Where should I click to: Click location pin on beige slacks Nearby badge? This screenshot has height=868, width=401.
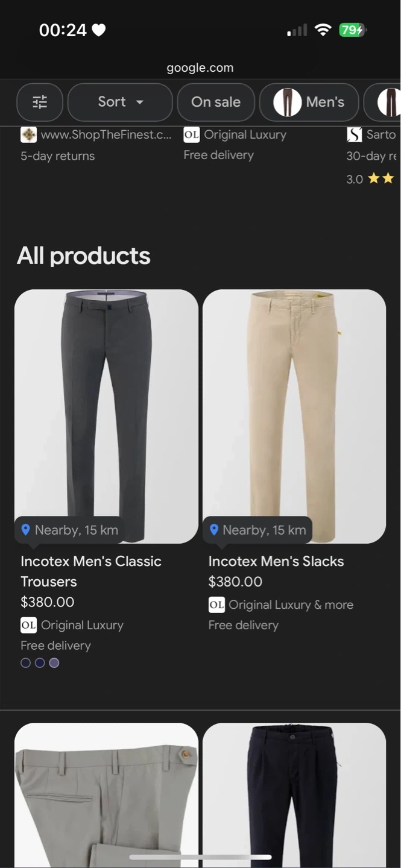pos(213,530)
